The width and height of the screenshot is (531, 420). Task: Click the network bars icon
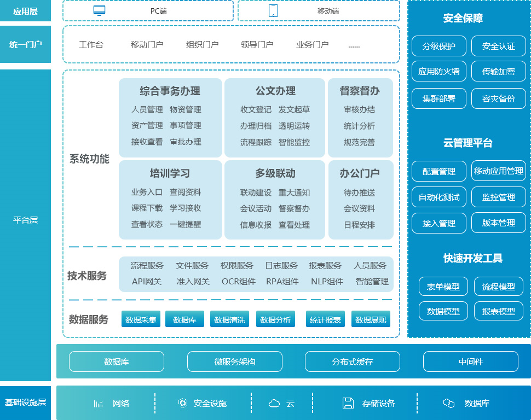(x=99, y=404)
